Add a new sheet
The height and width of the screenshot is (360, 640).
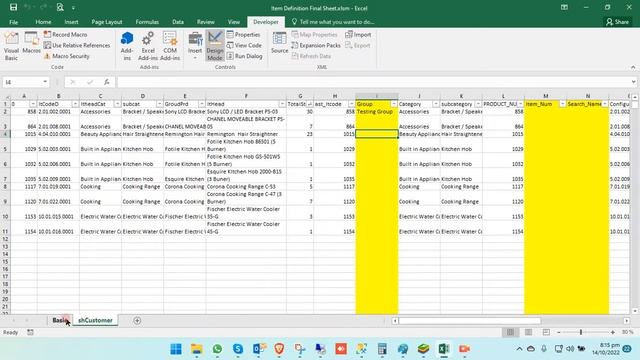click(x=137, y=321)
